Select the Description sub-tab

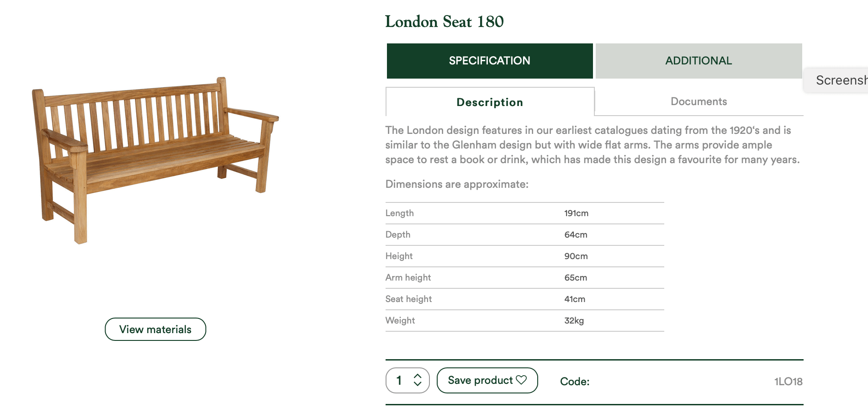490,102
